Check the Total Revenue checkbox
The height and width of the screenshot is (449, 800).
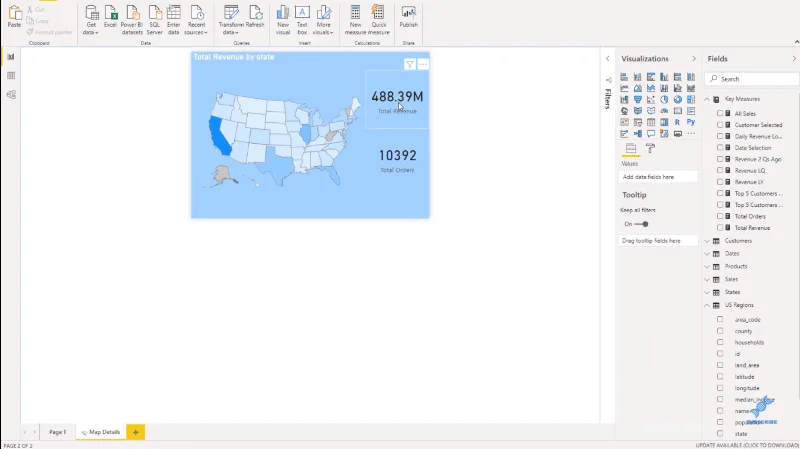click(x=720, y=228)
